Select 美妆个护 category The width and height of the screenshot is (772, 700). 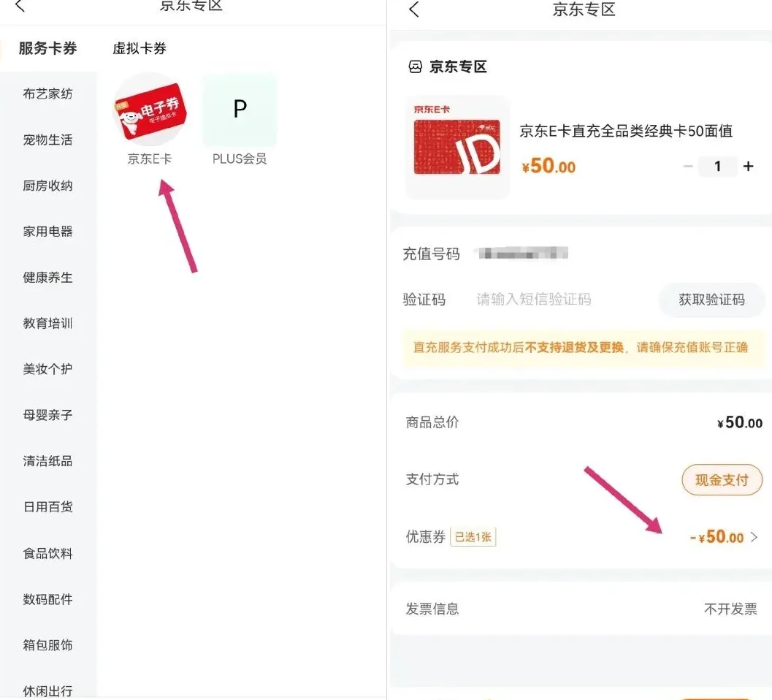tap(47, 369)
